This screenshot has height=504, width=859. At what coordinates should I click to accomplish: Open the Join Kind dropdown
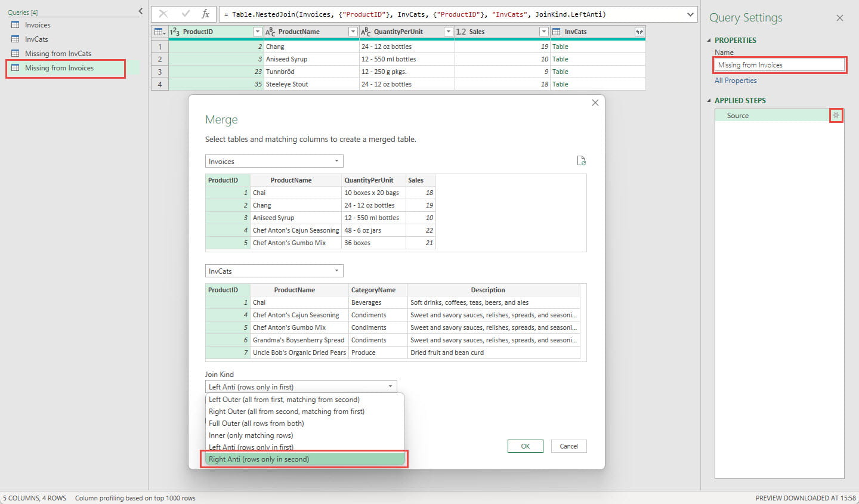[x=391, y=386]
